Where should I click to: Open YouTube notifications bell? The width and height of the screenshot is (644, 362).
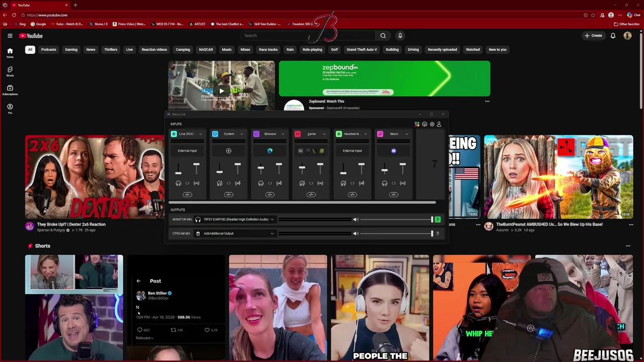[x=613, y=36]
